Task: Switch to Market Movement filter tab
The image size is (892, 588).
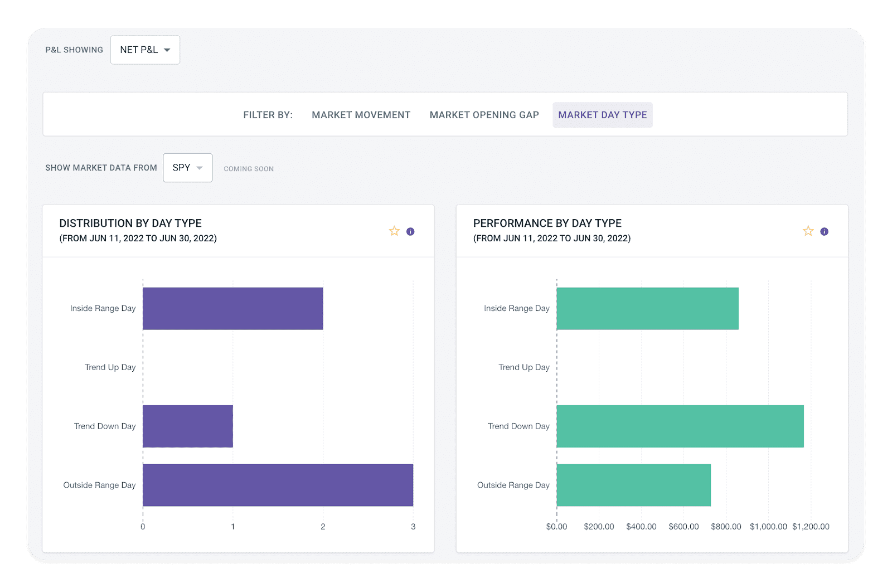Action: pyautogui.click(x=361, y=115)
